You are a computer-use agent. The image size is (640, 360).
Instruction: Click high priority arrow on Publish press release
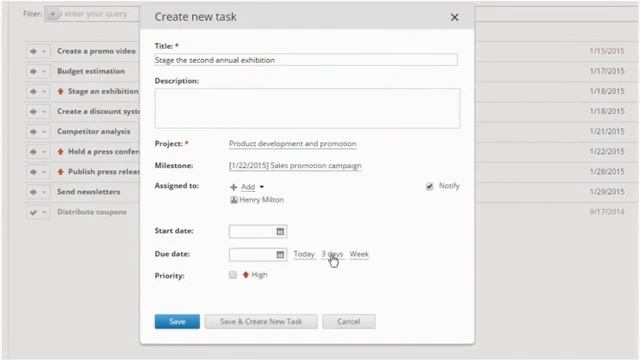click(x=60, y=171)
